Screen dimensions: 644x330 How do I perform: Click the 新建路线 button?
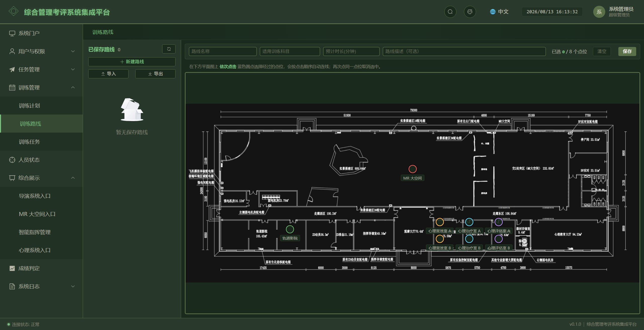point(132,62)
